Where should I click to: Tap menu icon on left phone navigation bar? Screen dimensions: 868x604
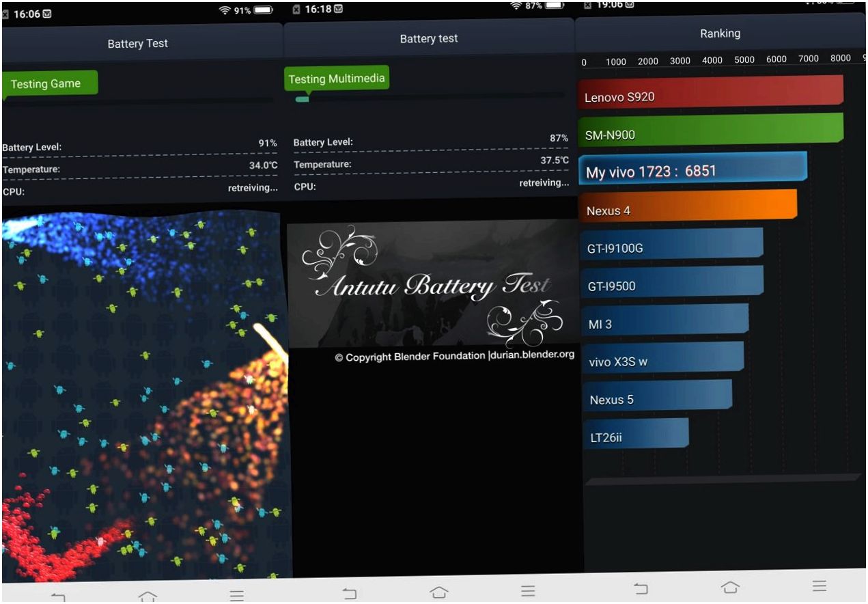pyautogui.click(x=236, y=596)
